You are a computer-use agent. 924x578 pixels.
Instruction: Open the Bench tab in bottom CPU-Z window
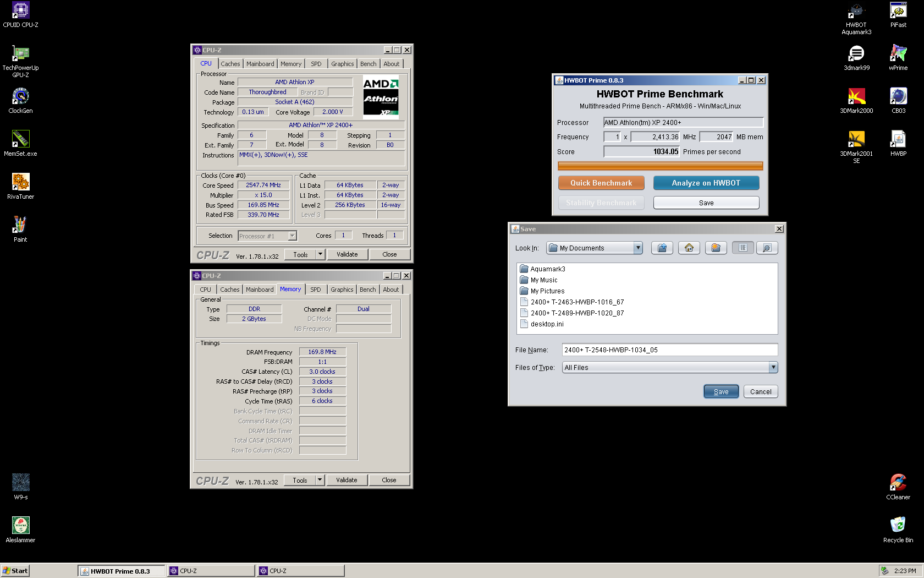tap(368, 290)
